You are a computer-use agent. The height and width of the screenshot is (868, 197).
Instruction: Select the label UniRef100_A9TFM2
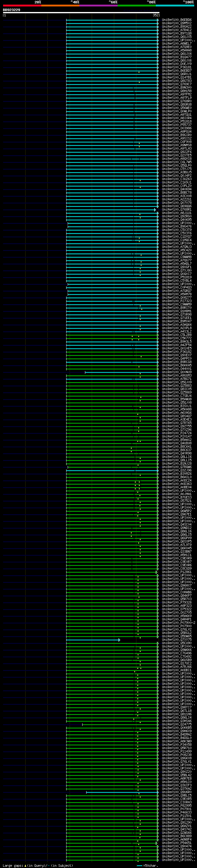[x=177, y=94]
